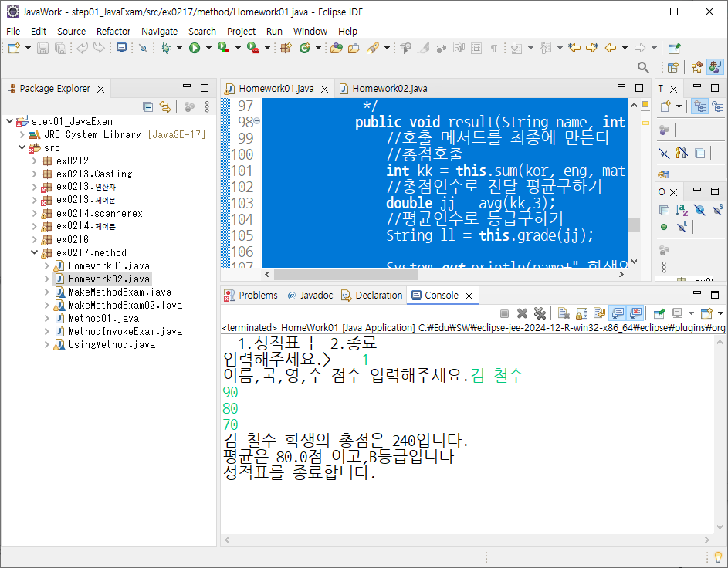Image resolution: width=728 pixels, height=568 pixels.
Task: Start debugging with the bug icon
Action: 166,48
